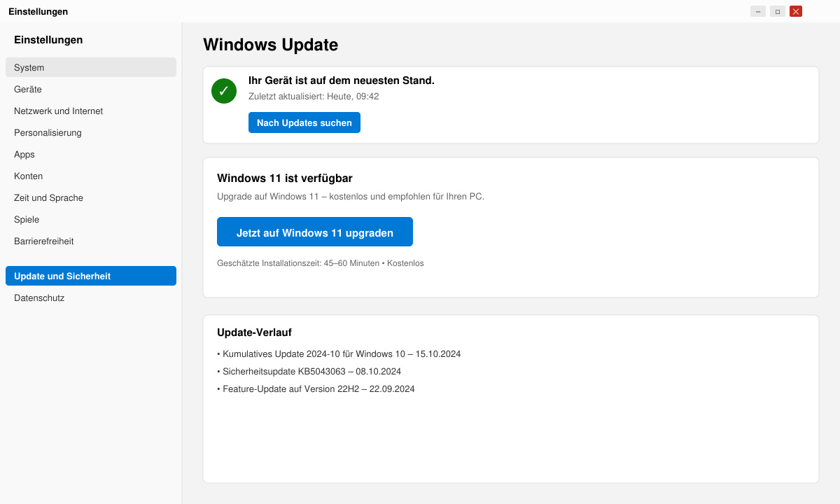Viewport: 840px width, 504px height.
Task: Select Kumulatives Update 2024-10 history entry
Action: point(339,353)
